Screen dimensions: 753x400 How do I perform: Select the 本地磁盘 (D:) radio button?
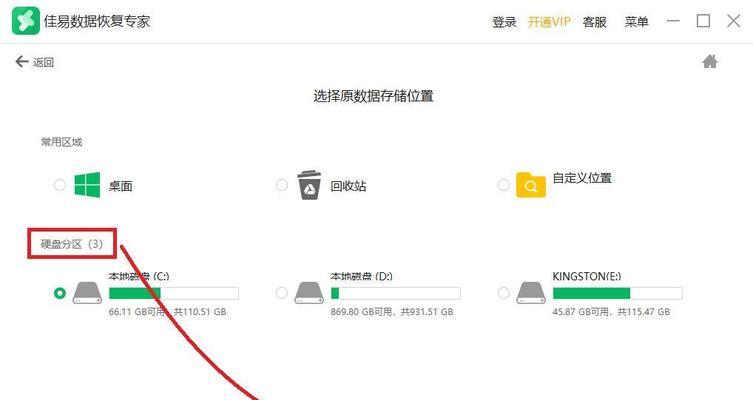coord(282,292)
